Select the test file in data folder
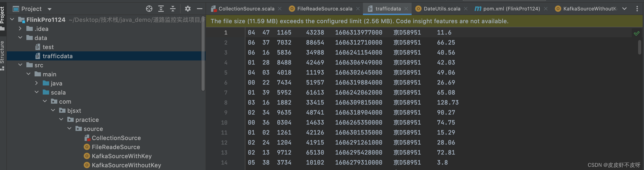The height and width of the screenshot is (170, 644). coord(48,47)
